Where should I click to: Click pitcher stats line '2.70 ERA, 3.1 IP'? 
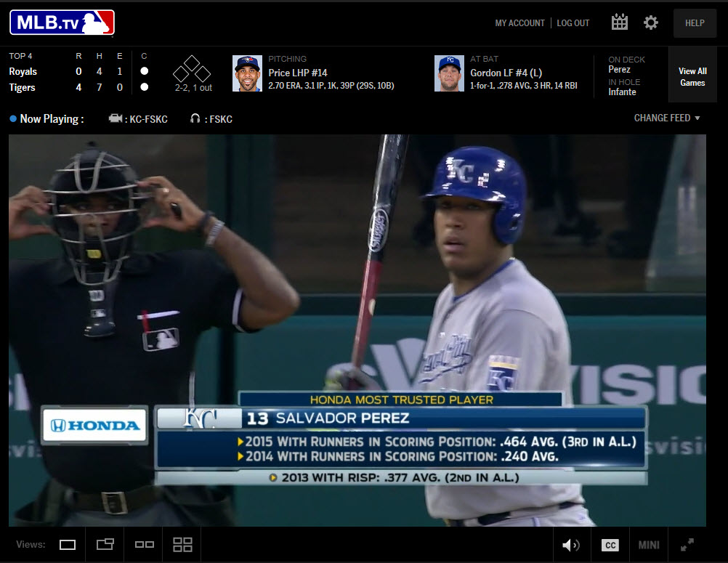(331, 86)
